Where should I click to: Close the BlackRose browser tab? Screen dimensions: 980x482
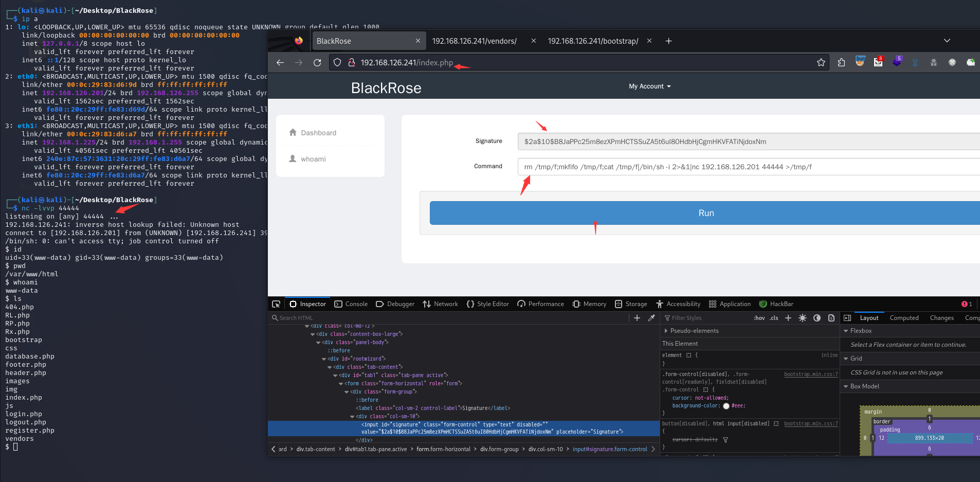[x=418, y=41]
